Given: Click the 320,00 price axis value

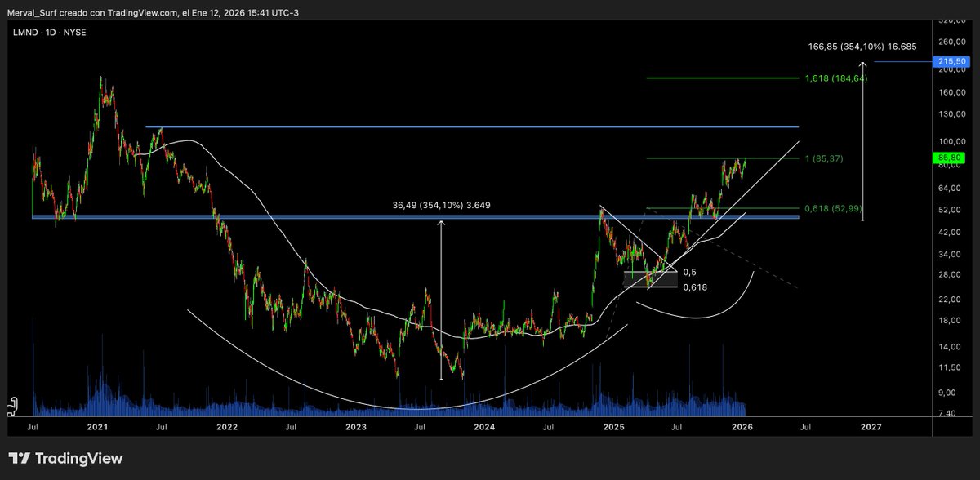Looking at the screenshot, I should [952, 20].
